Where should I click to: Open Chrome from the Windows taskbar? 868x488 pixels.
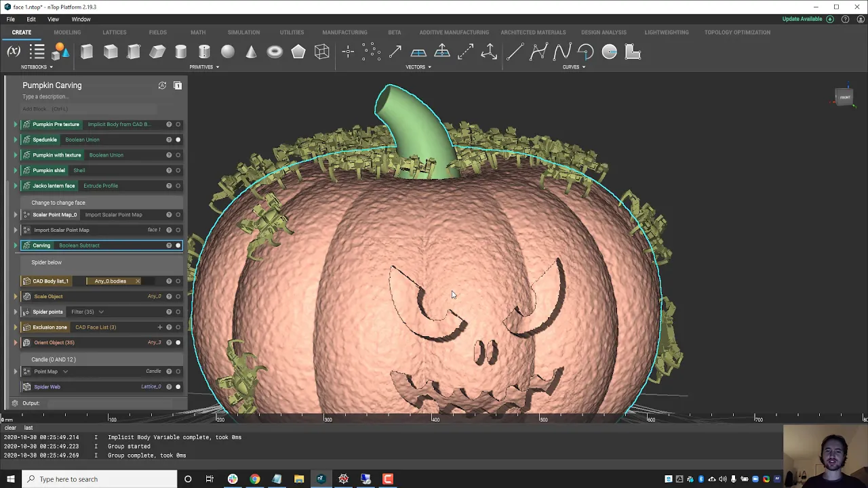[254, 479]
